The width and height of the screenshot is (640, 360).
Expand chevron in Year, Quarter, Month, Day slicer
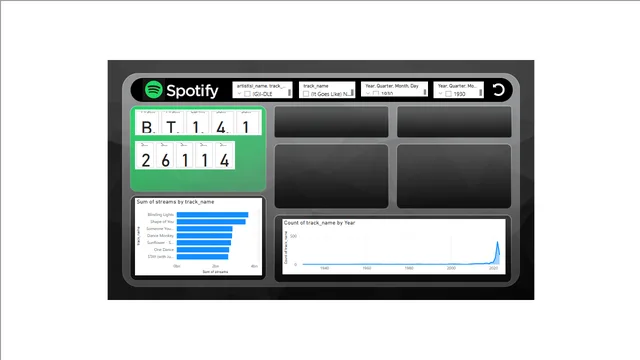(368, 94)
